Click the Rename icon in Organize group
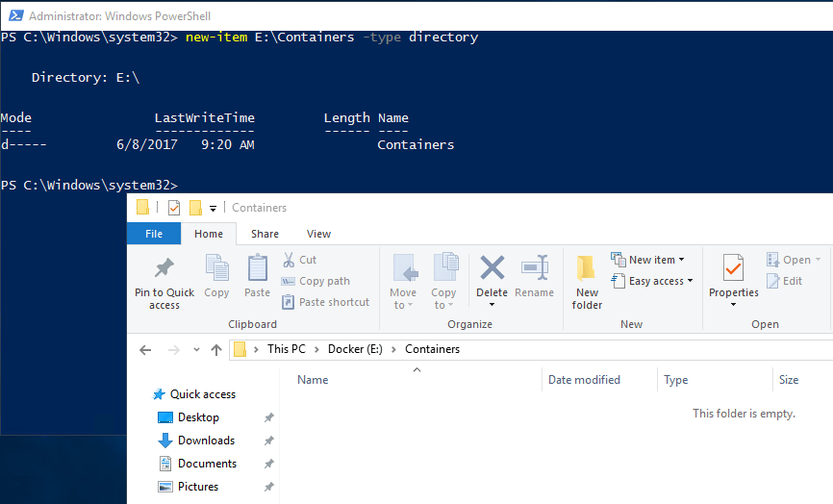 (x=534, y=268)
